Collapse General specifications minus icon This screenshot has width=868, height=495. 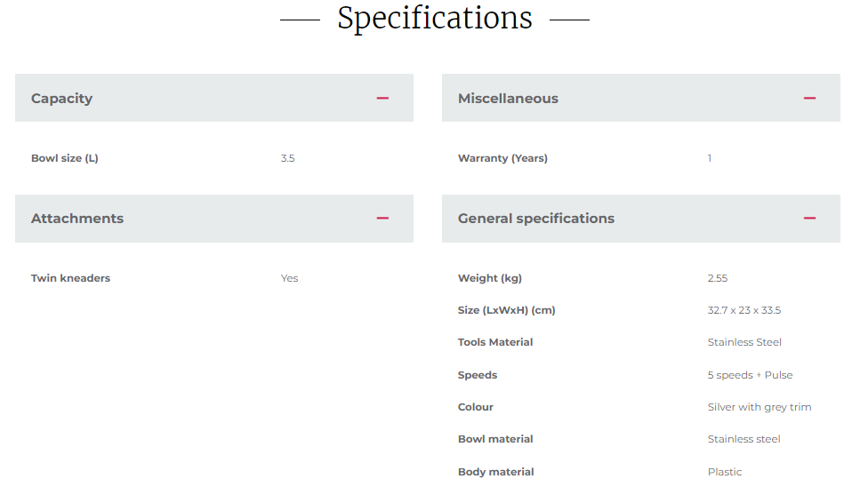click(809, 218)
